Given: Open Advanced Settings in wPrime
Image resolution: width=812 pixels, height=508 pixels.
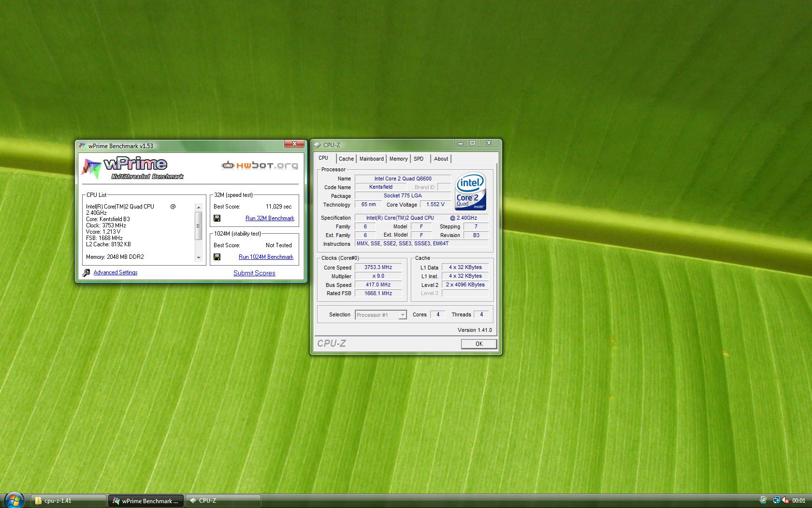Looking at the screenshot, I should tap(116, 272).
